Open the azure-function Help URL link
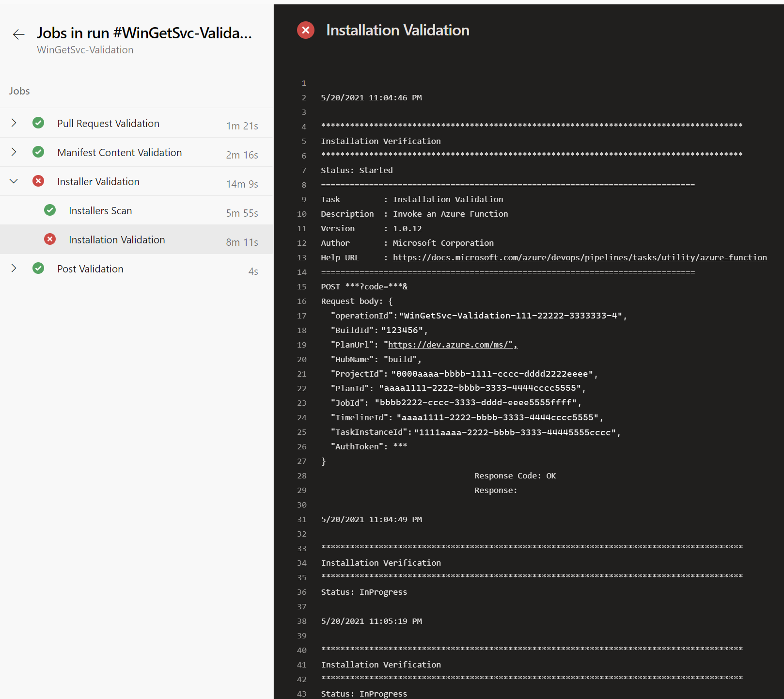The width and height of the screenshot is (784, 699). tap(579, 257)
